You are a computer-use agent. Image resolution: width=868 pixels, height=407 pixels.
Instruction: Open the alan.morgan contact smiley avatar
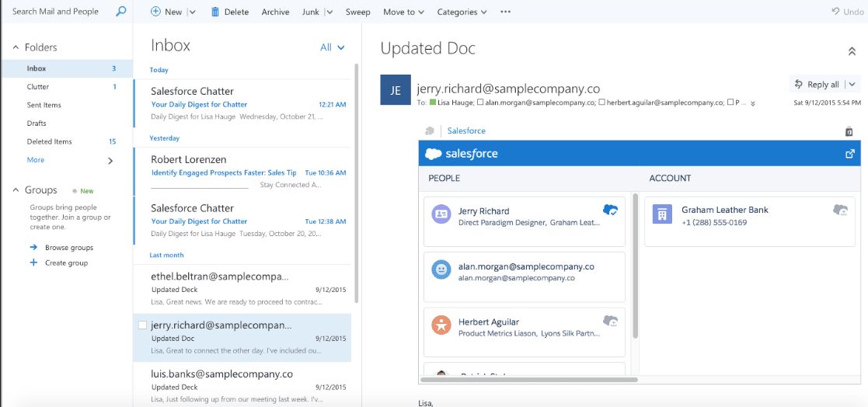[x=441, y=270]
